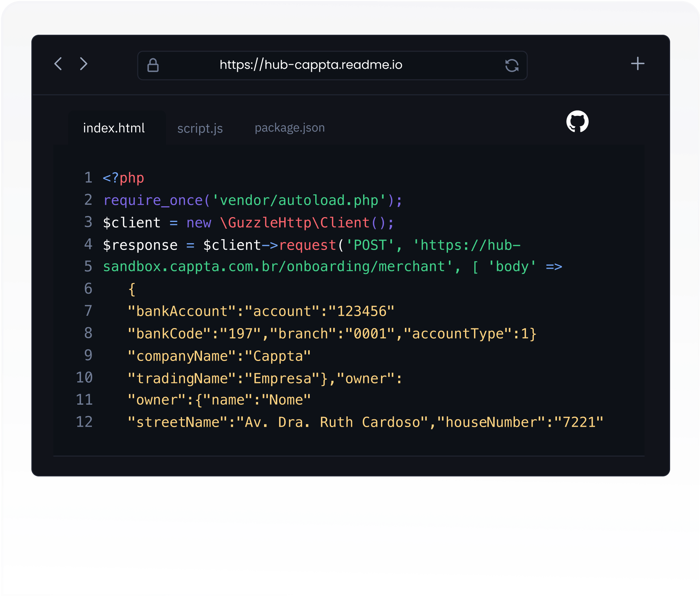Screen dimensions: 700x596
Task: Focus the hub-cappta.readme.io address field
Action: [x=311, y=65]
